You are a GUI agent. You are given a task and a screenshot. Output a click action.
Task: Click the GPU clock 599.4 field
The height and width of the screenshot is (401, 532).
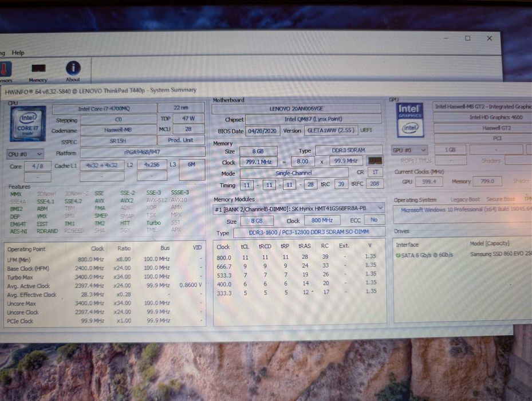pyautogui.click(x=429, y=182)
